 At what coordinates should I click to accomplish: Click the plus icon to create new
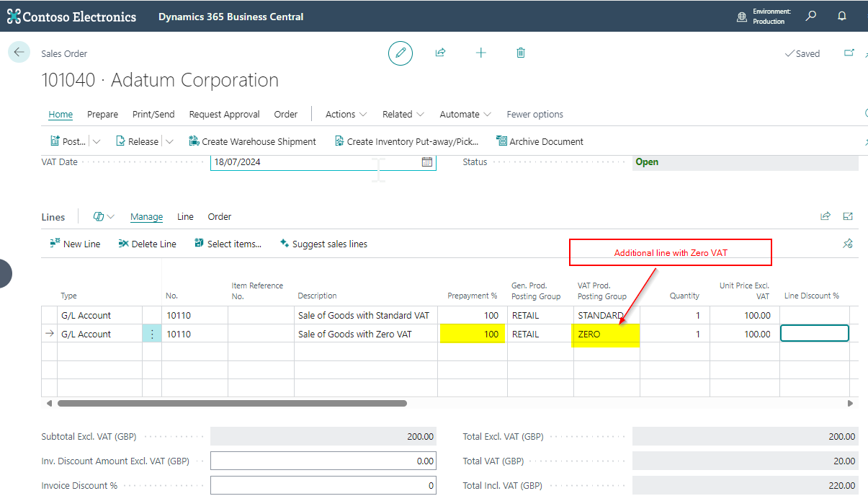(x=481, y=53)
